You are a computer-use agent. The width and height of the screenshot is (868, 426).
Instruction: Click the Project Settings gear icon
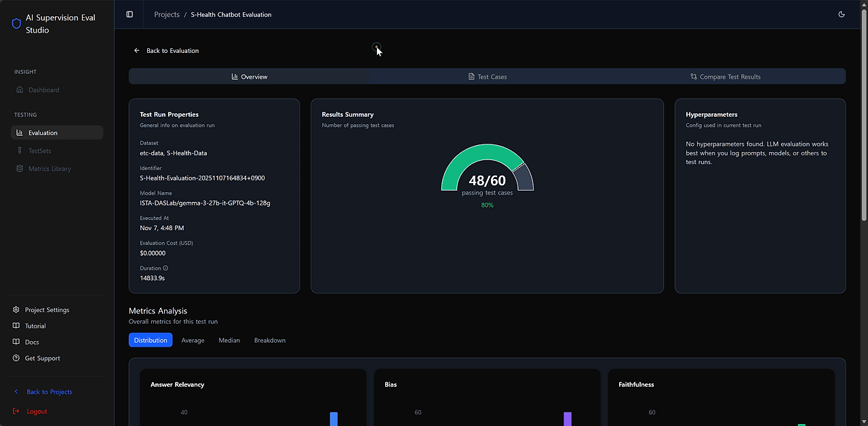click(16, 310)
